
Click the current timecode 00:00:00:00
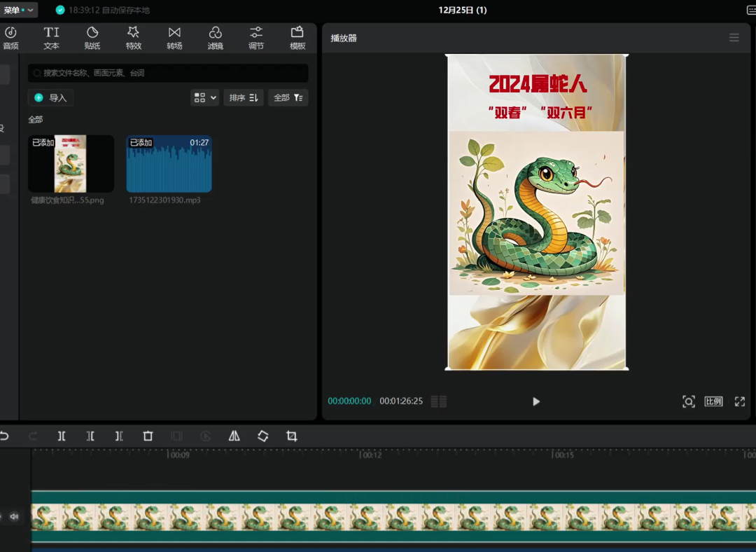(x=349, y=401)
